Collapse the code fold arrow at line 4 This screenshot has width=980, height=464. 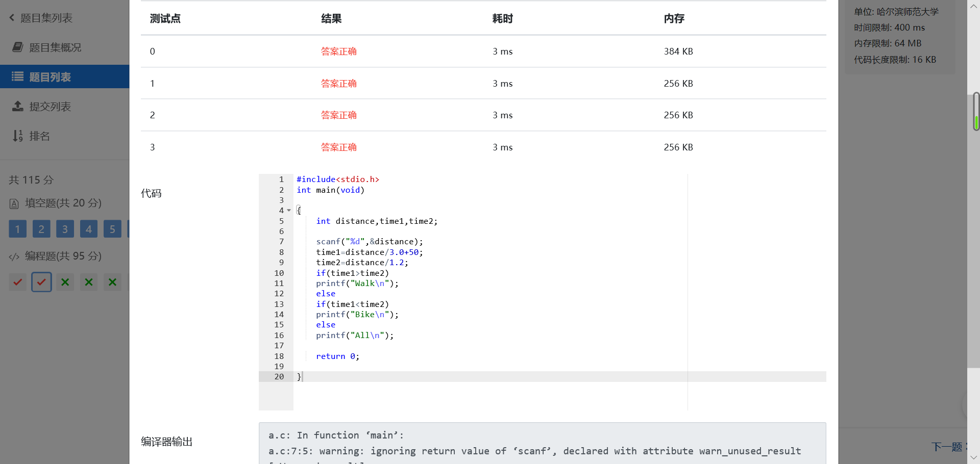click(x=289, y=211)
